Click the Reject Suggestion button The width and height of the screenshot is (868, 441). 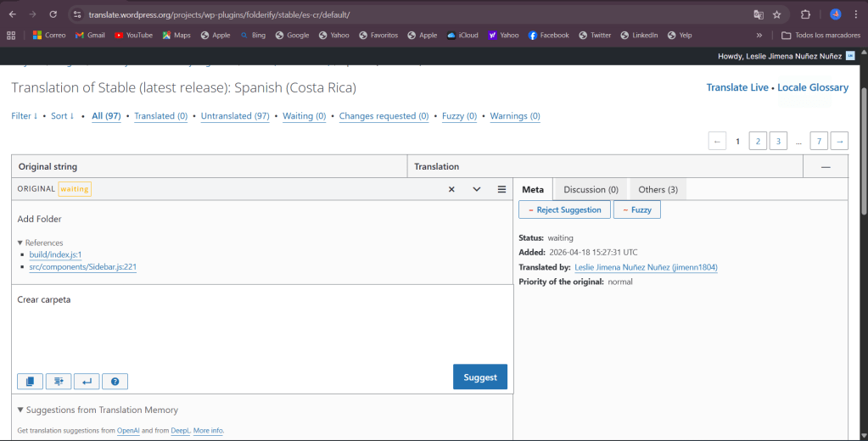(x=564, y=209)
